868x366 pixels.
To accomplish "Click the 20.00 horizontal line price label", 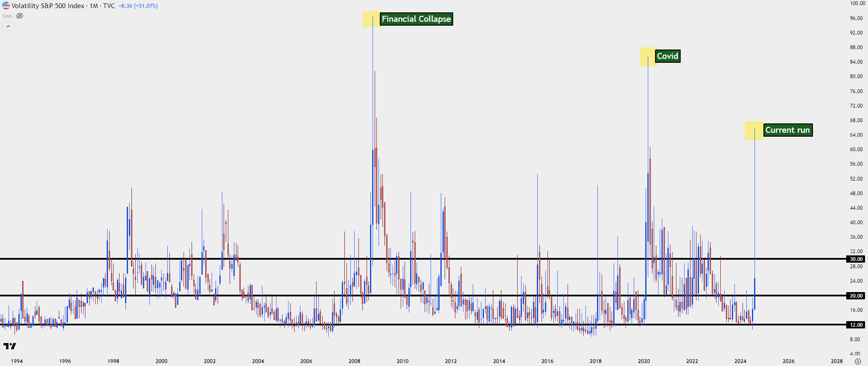I will click(856, 296).
